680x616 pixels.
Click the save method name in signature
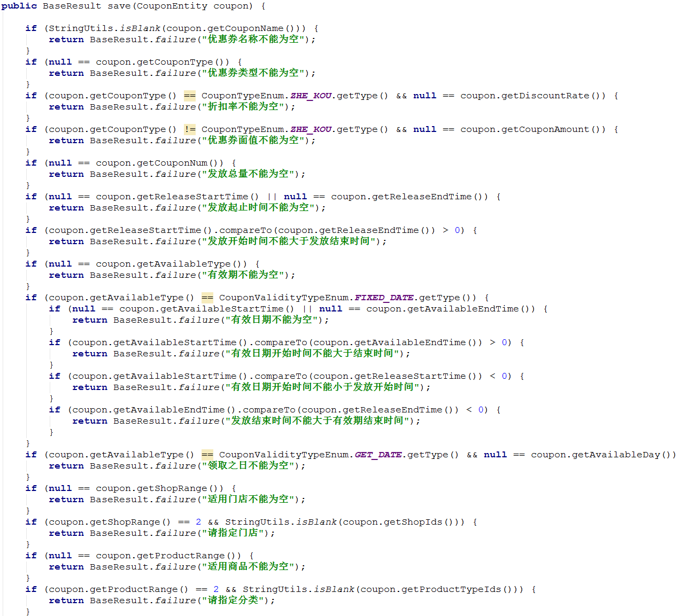pos(119,6)
